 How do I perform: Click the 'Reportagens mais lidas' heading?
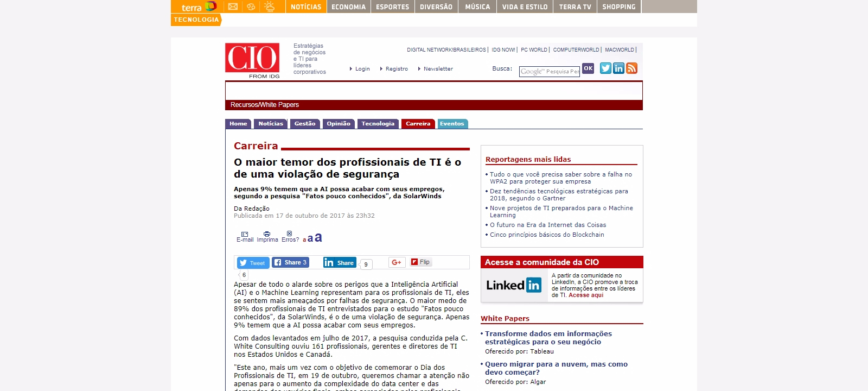pyautogui.click(x=528, y=160)
